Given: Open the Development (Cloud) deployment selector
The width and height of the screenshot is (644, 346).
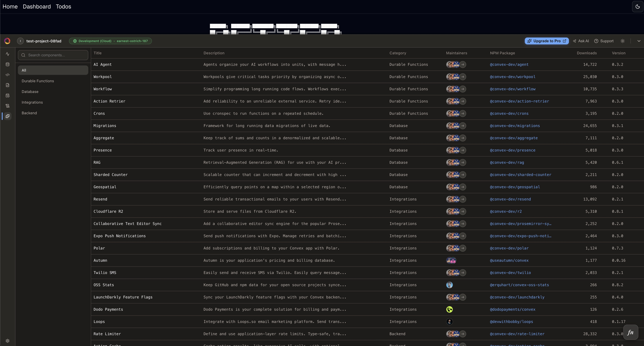Looking at the screenshot, I should (x=110, y=41).
